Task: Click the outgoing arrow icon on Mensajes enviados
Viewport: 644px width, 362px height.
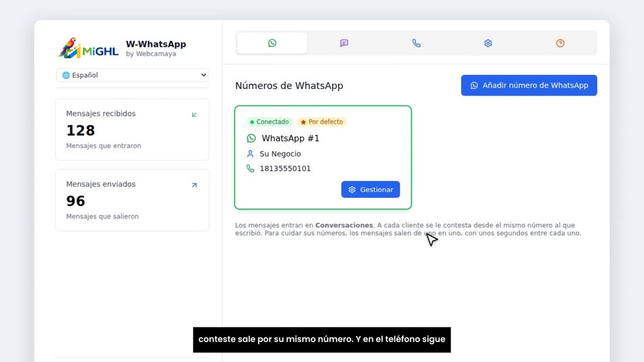Action: (194, 185)
